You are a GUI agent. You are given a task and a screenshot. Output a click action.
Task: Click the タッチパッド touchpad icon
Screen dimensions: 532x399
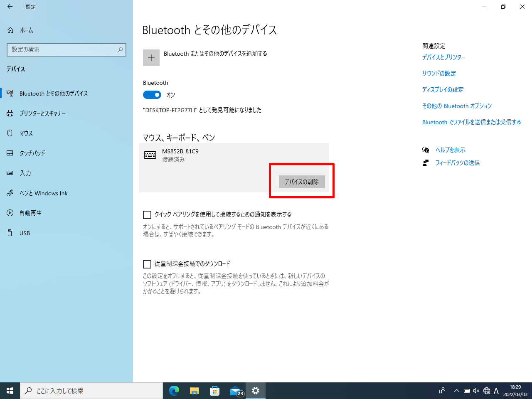pyautogui.click(x=10, y=153)
